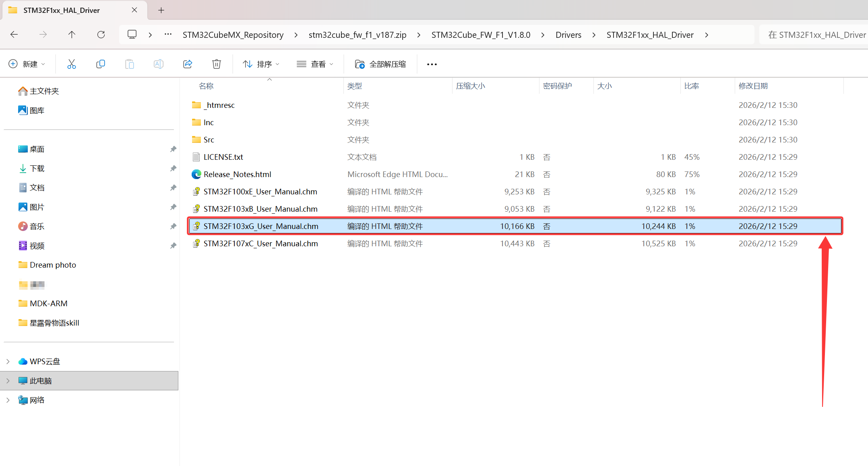Copy the selected file
Viewport: 868px width, 466px height.
101,64
